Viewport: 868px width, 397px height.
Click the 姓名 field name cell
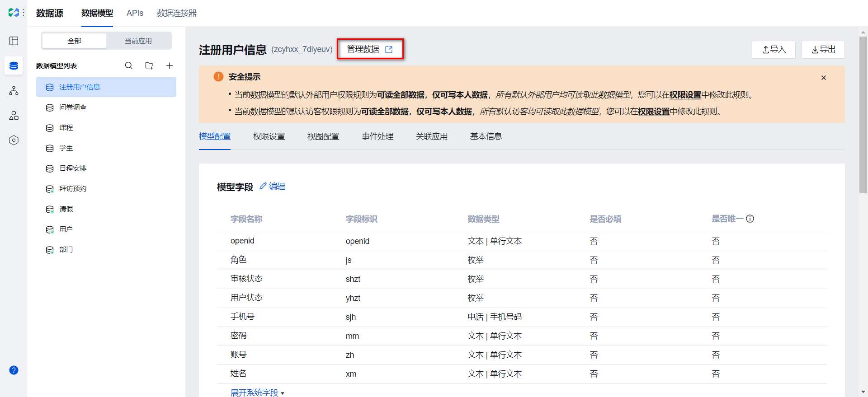pos(238,374)
